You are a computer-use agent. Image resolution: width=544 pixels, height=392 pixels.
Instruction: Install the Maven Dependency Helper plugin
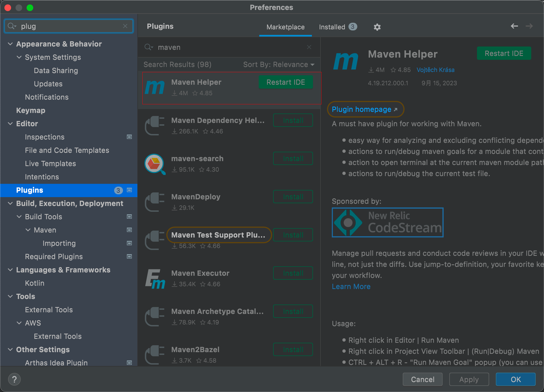pos(293,120)
